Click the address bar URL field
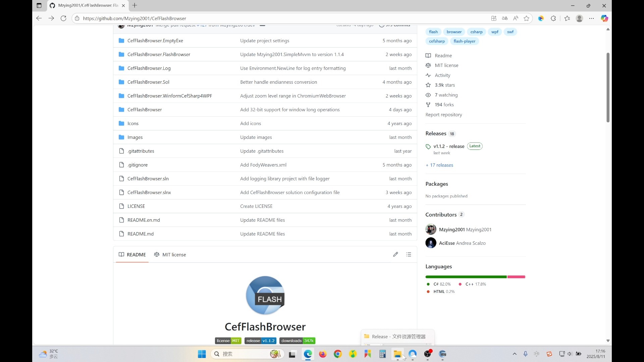Screen dimensions: 644x362 coord(282,18)
